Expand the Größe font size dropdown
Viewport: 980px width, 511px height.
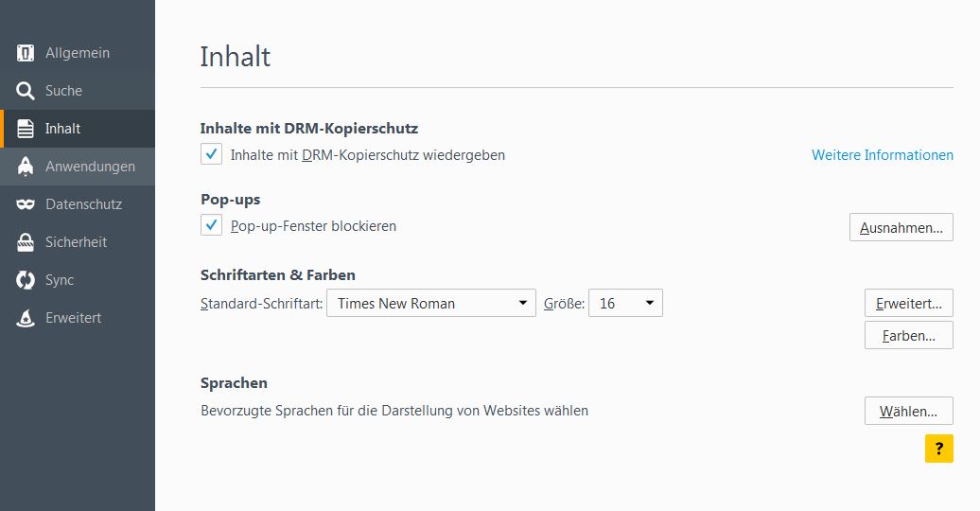click(625, 303)
